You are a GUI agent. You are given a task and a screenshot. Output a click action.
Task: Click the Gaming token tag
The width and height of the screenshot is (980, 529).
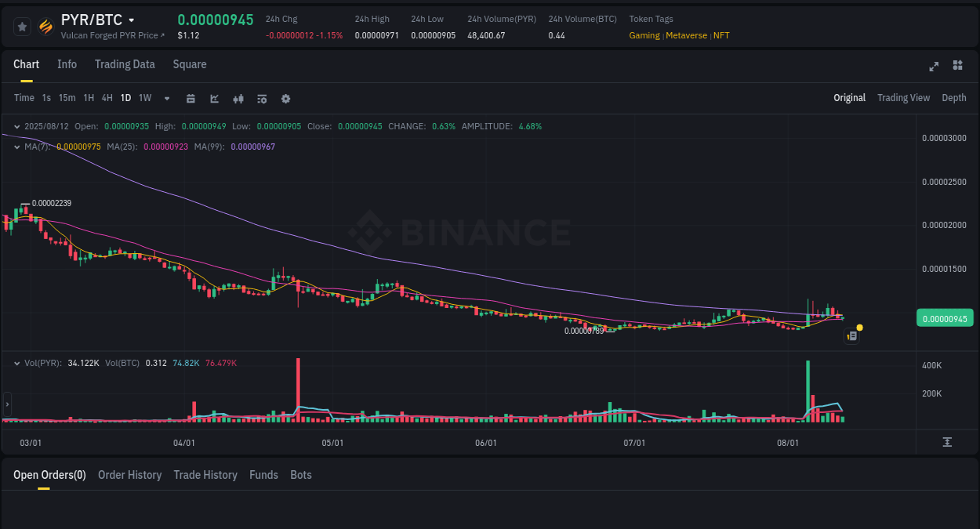click(x=643, y=35)
